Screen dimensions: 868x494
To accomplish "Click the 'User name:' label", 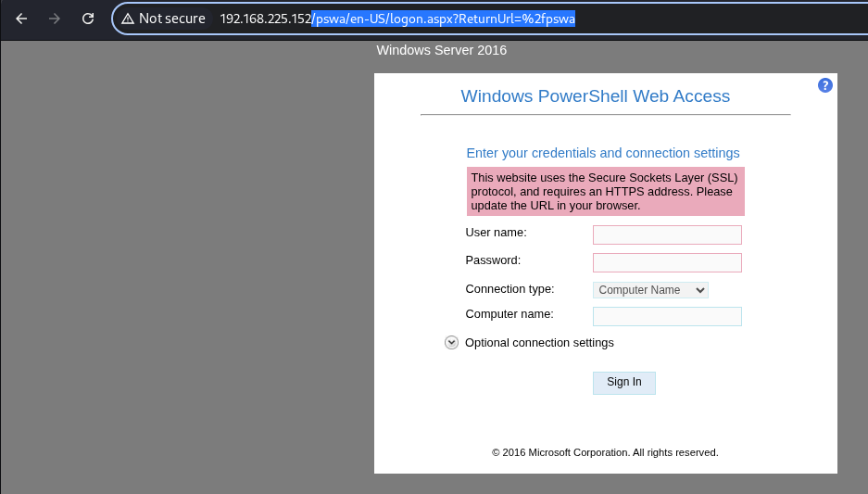I will click(496, 233).
